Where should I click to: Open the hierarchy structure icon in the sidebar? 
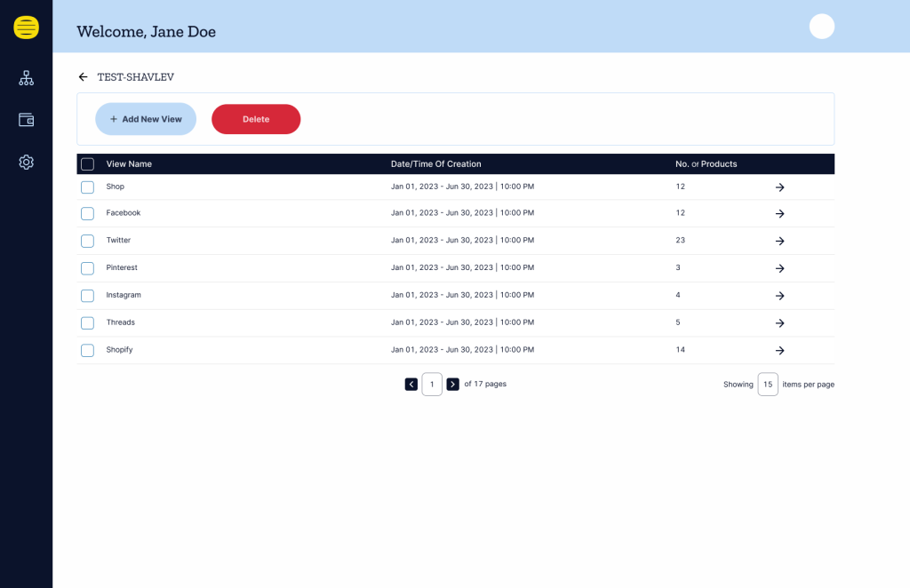pos(26,78)
